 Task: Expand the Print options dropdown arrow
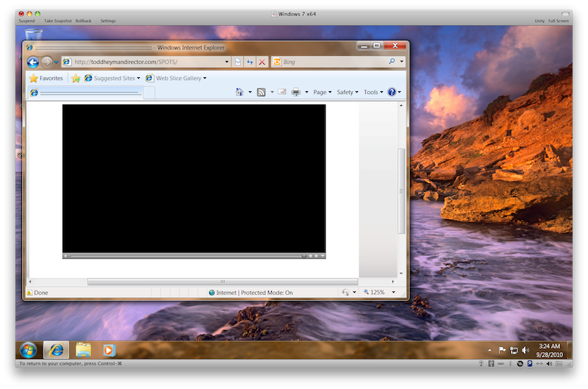click(x=306, y=92)
